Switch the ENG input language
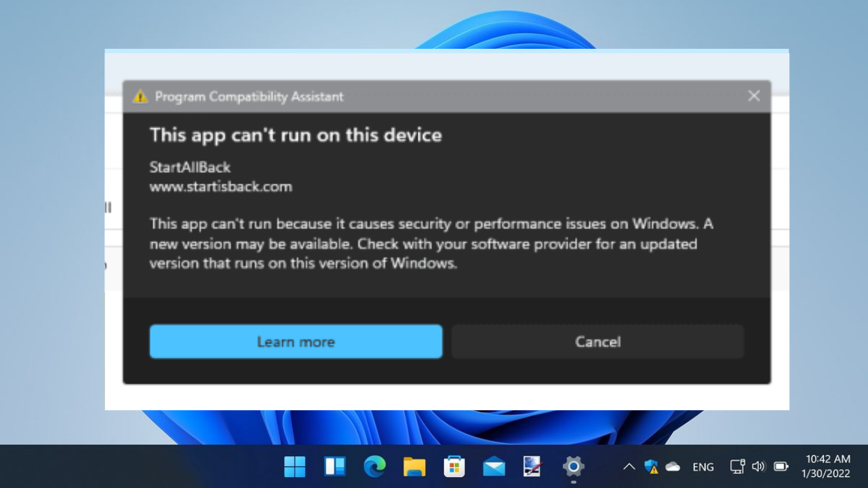Viewport: 868px width, 488px height. pos(703,467)
